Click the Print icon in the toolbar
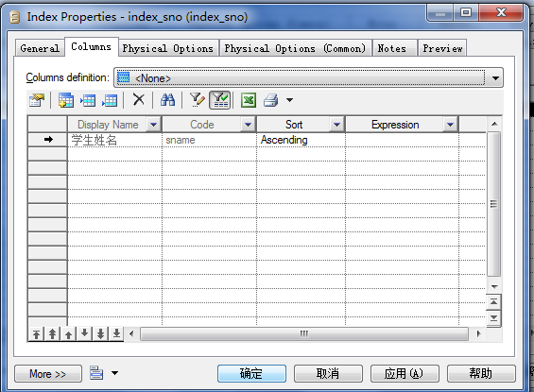Image resolution: width=534 pixels, height=392 pixels. [x=271, y=100]
